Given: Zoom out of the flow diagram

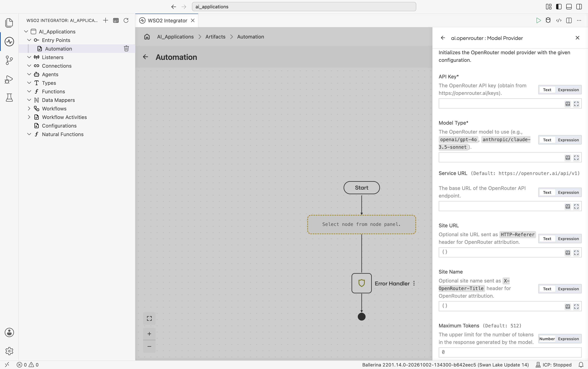Looking at the screenshot, I should 149,347.
